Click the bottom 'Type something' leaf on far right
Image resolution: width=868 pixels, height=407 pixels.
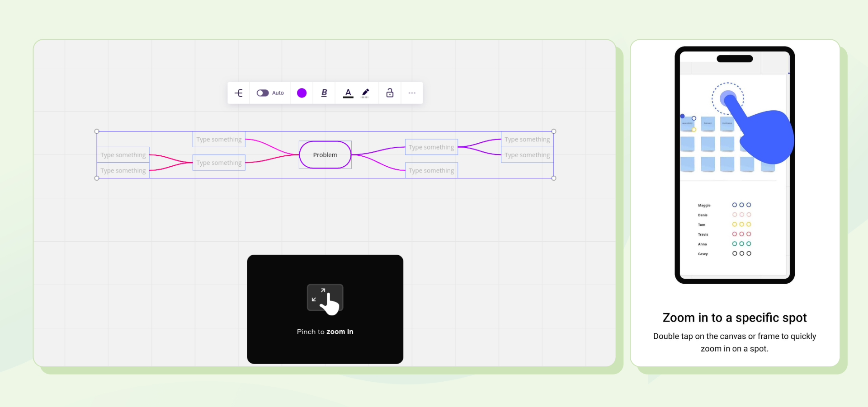tap(527, 155)
